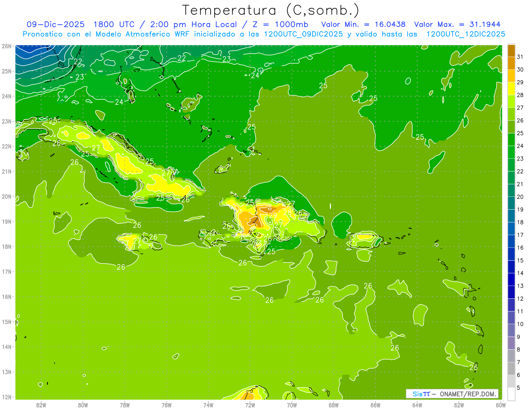Viewport: 532px width, 411px height.
Task: Click longitude axis label '70W'
Action: tap(292, 405)
